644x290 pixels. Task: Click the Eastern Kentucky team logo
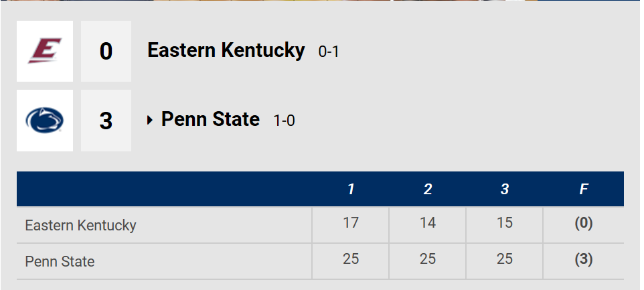tap(45, 51)
